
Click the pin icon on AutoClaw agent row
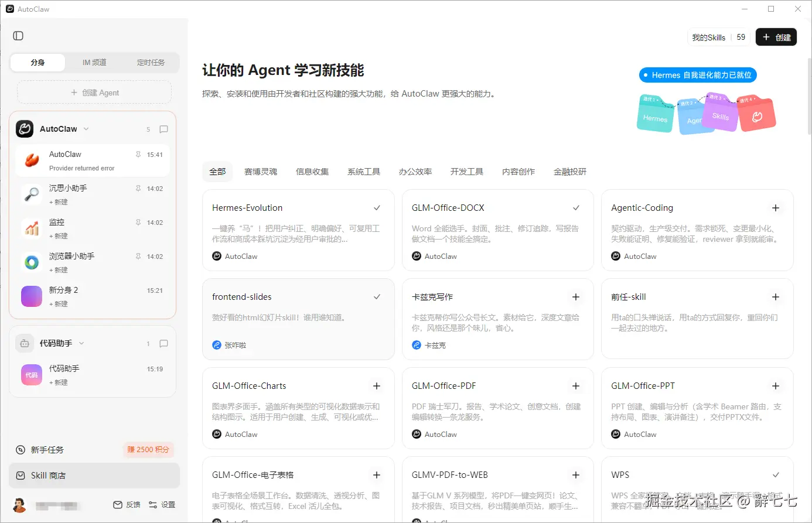click(x=138, y=155)
